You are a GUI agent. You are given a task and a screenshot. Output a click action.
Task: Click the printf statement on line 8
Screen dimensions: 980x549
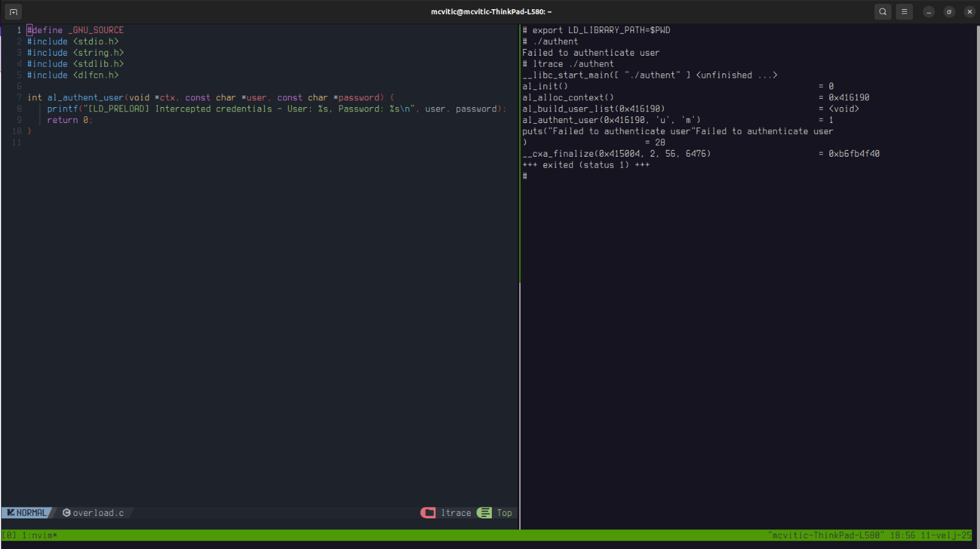click(x=62, y=109)
